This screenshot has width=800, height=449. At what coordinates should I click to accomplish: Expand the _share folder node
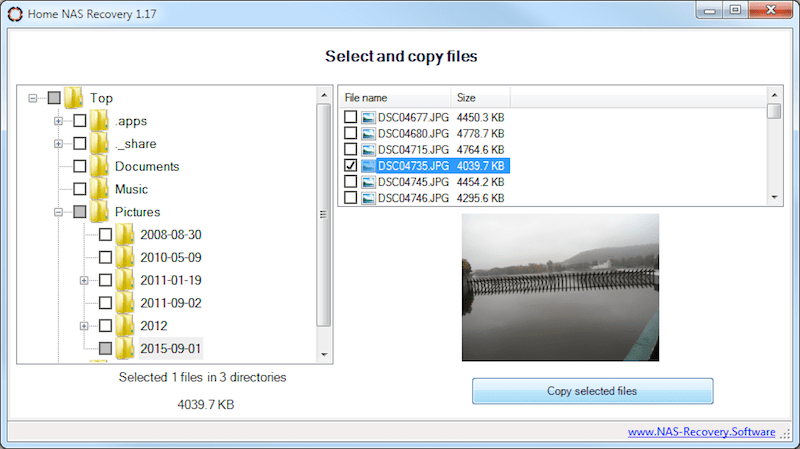coord(58,144)
